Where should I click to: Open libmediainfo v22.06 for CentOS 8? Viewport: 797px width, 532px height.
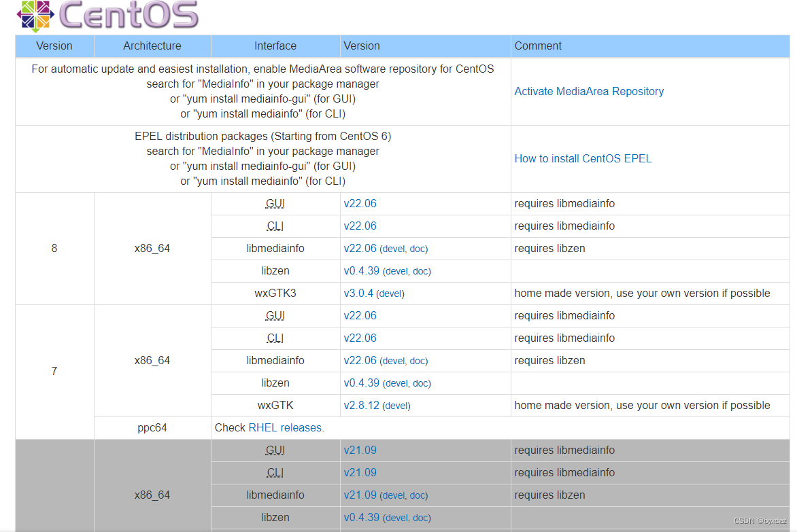tap(360, 248)
